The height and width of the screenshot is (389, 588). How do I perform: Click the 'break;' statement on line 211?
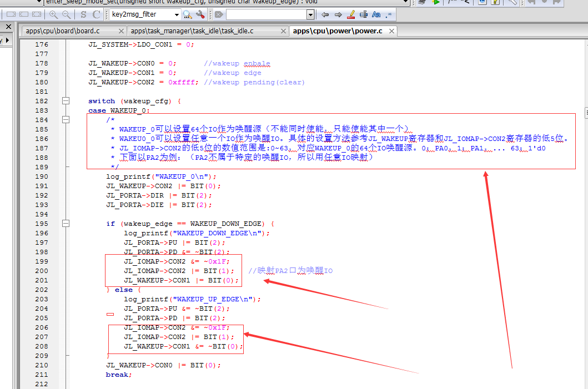pos(118,375)
